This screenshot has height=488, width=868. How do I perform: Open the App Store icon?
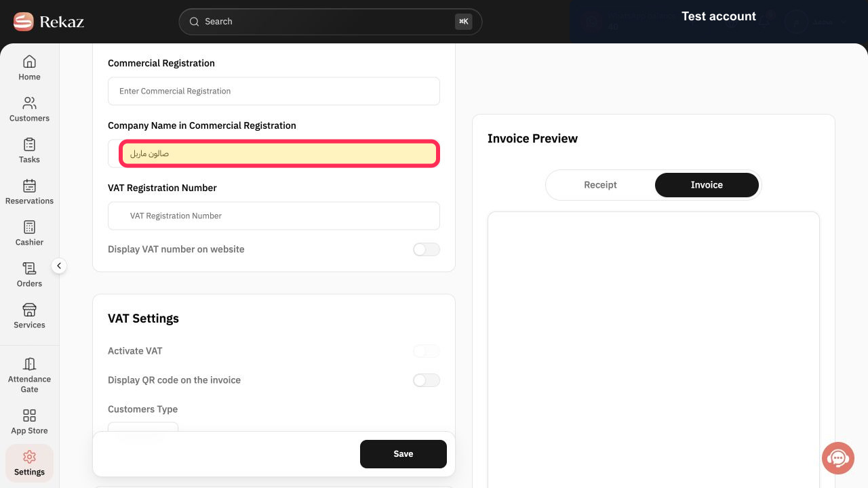pyautogui.click(x=29, y=415)
